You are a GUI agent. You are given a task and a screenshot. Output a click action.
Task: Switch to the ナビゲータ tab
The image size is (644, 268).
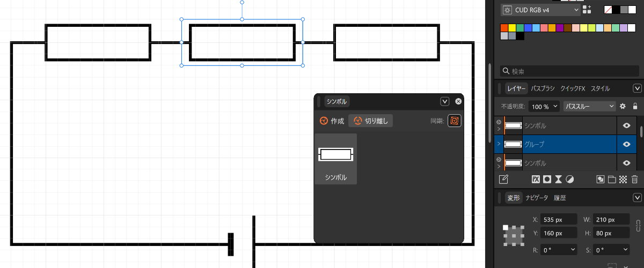(x=537, y=198)
